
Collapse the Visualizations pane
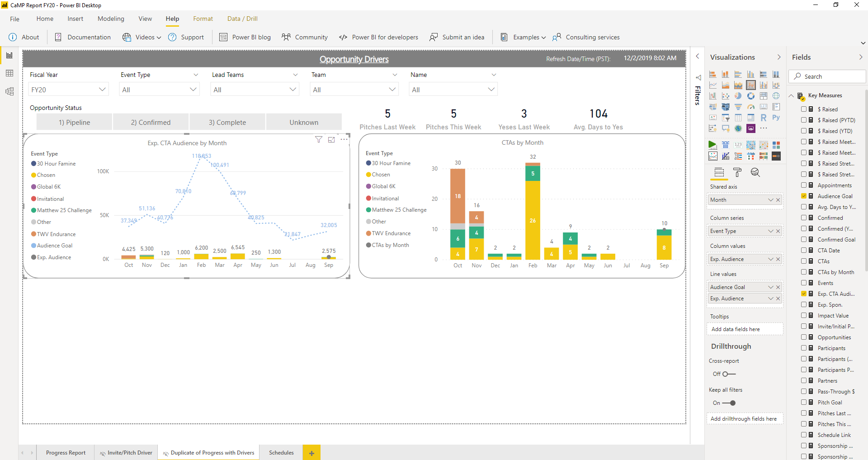tap(779, 57)
